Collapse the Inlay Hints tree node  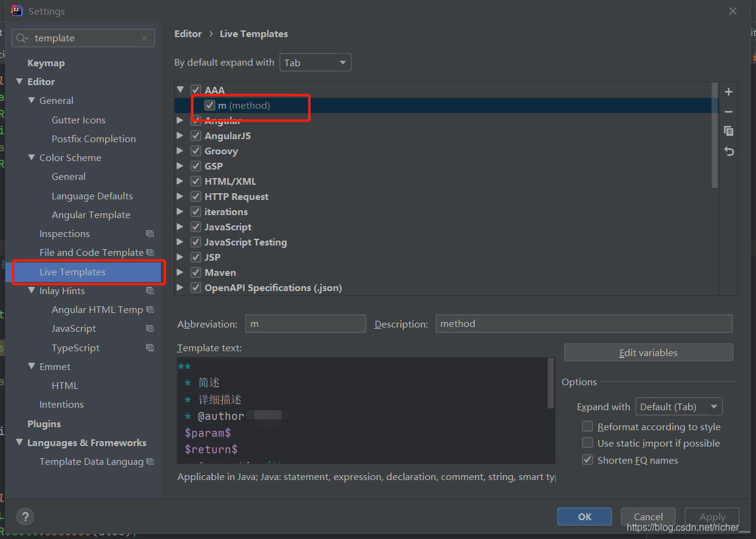click(x=32, y=290)
